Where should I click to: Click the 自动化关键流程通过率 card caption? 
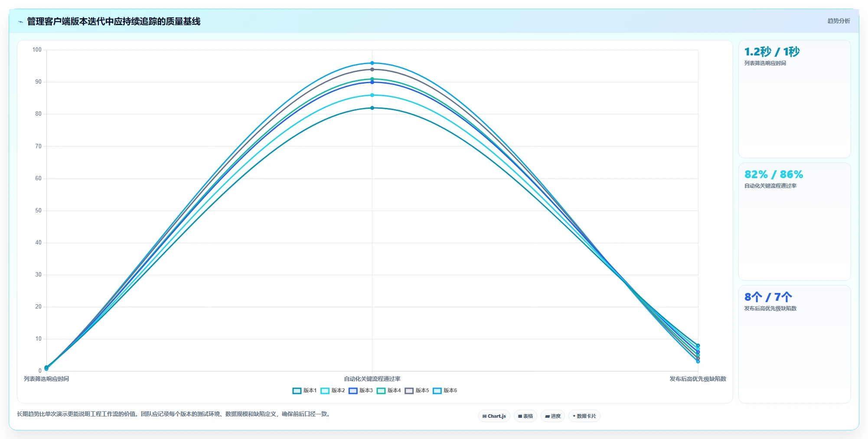point(770,186)
